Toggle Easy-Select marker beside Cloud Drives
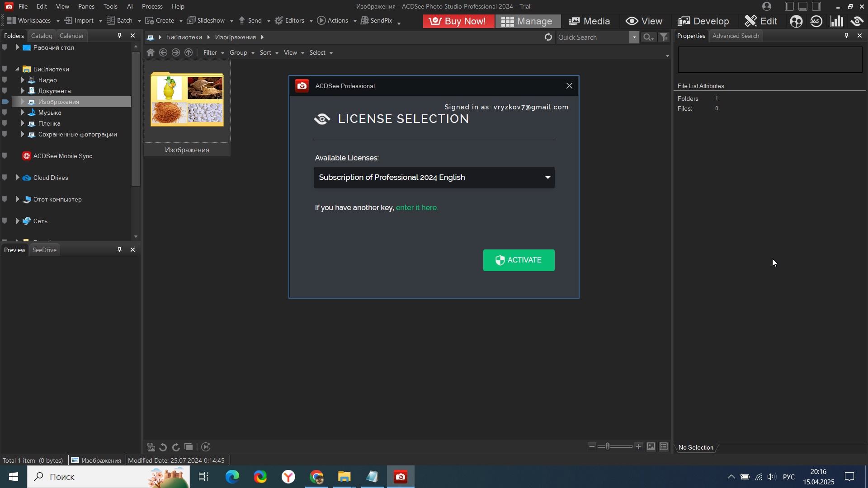868x488 pixels. (5, 178)
